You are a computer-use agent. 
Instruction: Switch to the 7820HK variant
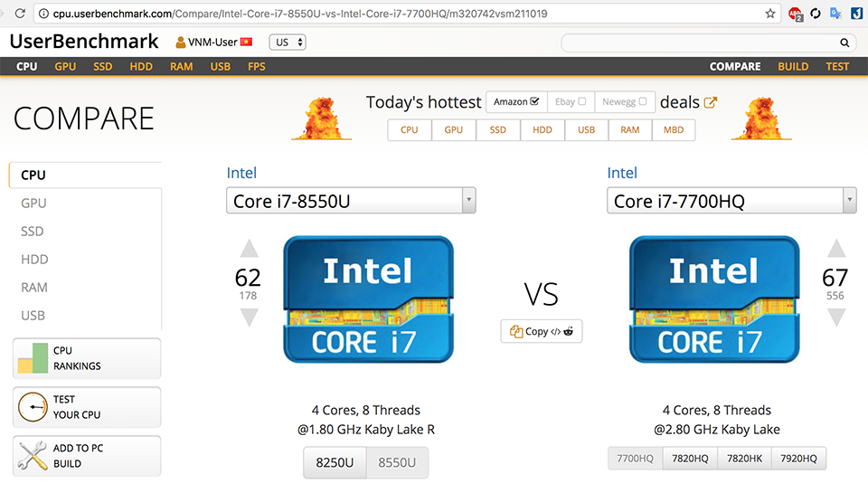tap(744, 459)
